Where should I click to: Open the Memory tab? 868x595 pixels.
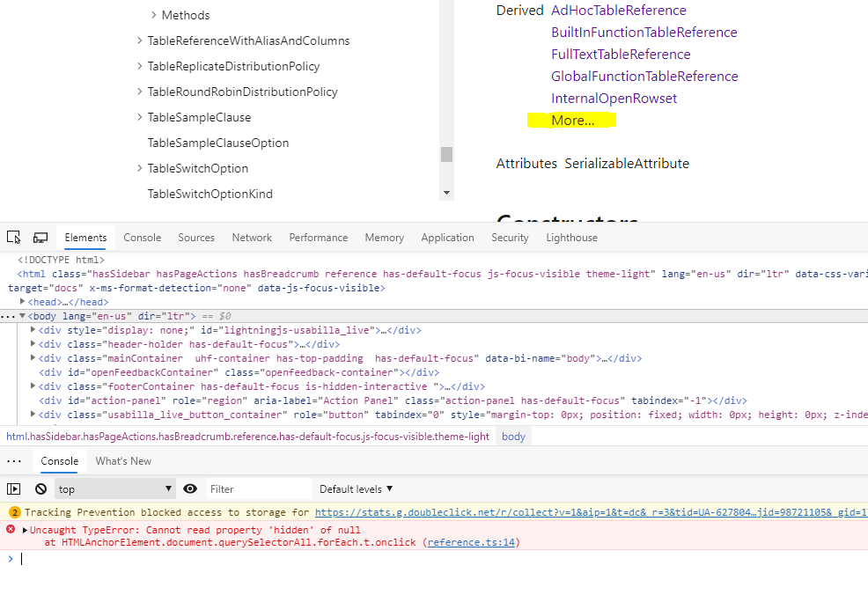tap(384, 238)
